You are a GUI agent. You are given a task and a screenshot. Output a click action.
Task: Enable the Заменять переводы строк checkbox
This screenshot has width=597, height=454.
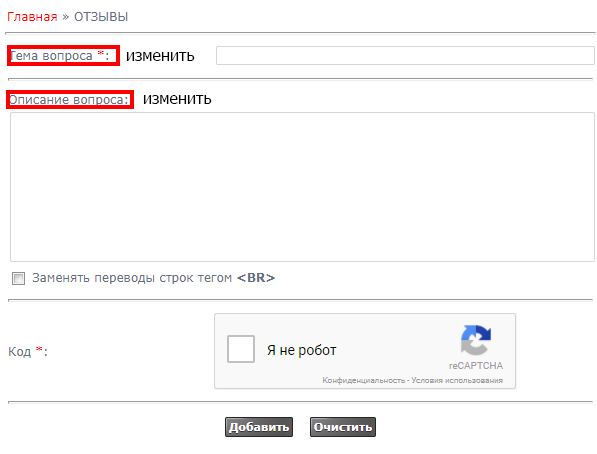coord(18,278)
